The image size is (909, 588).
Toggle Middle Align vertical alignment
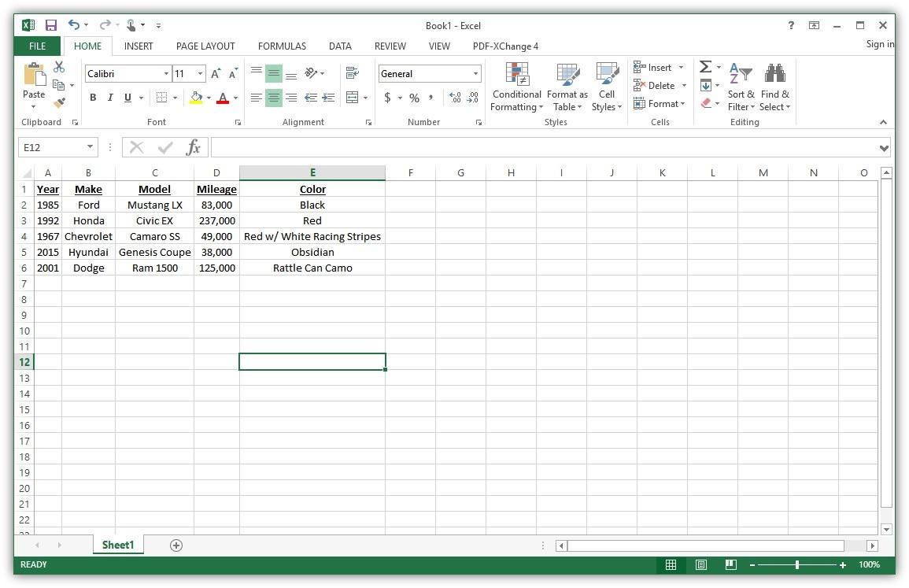pyautogui.click(x=274, y=73)
